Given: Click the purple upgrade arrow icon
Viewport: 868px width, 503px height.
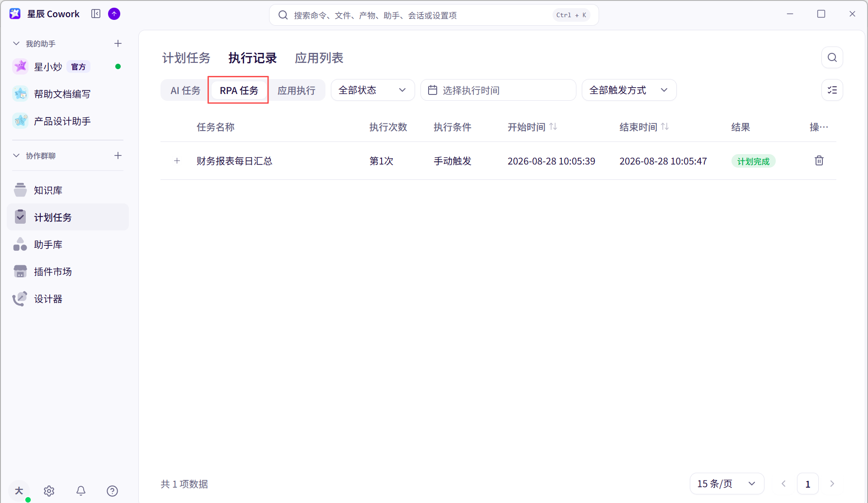Looking at the screenshot, I should [114, 14].
